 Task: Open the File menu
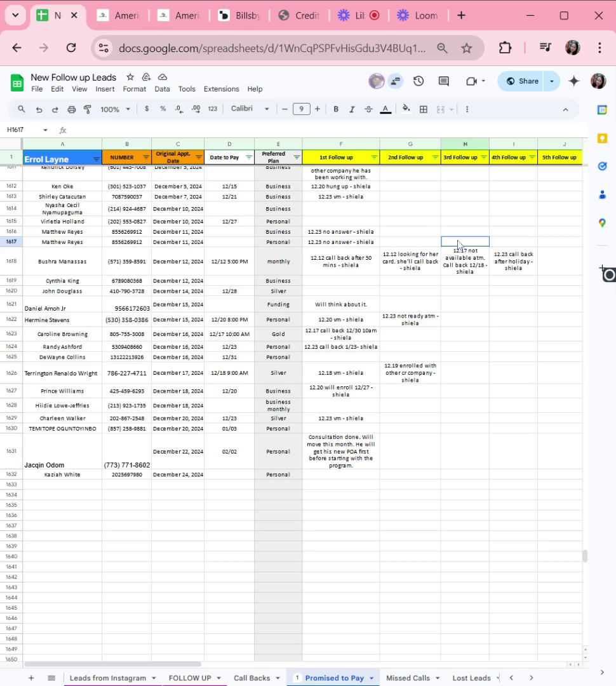click(x=37, y=89)
